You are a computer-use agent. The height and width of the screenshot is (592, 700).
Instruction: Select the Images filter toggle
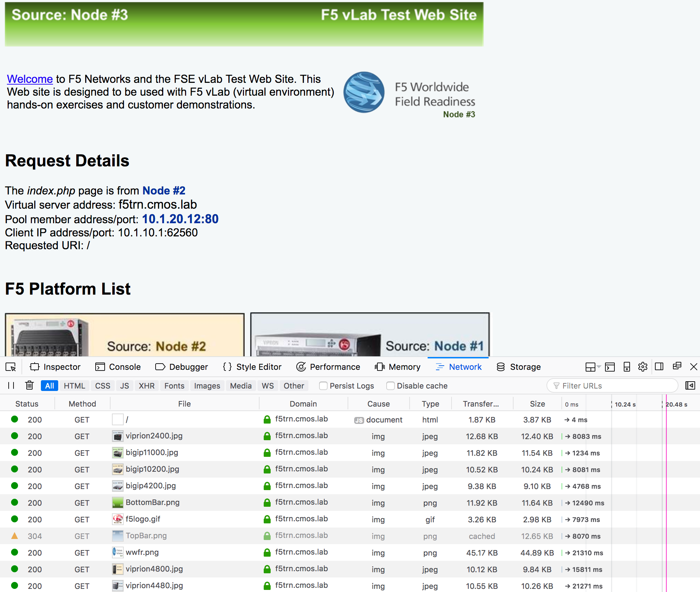coord(207,386)
